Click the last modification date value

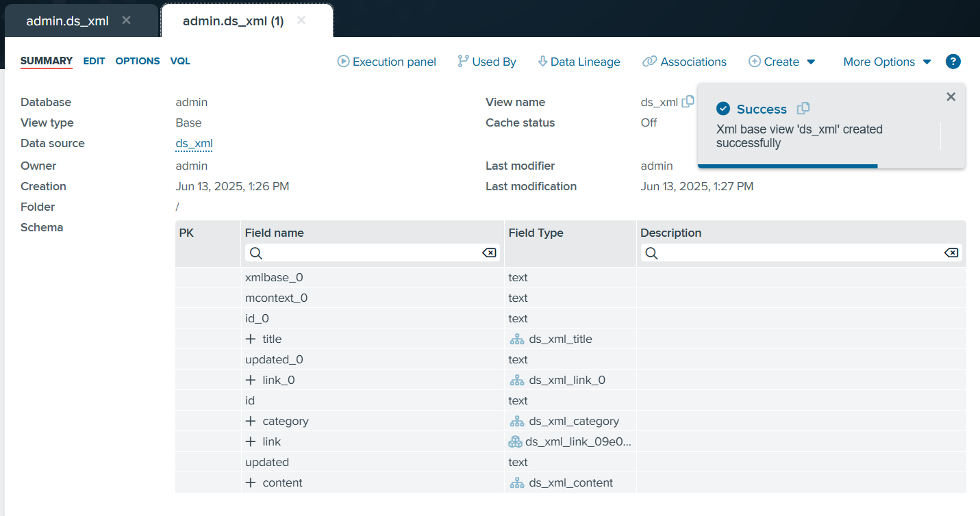pyautogui.click(x=697, y=186)
